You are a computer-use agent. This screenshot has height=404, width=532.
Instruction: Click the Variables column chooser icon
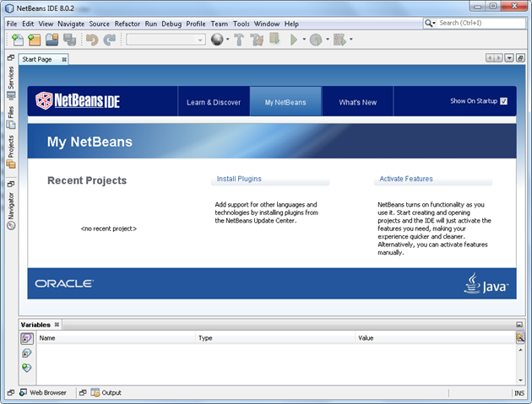[520, 337]
